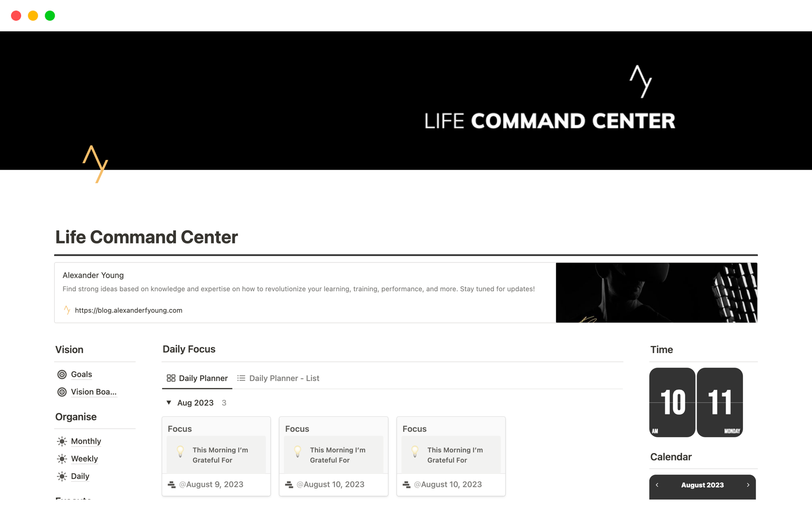Click the Vision Board target icon

coord(62,392)
